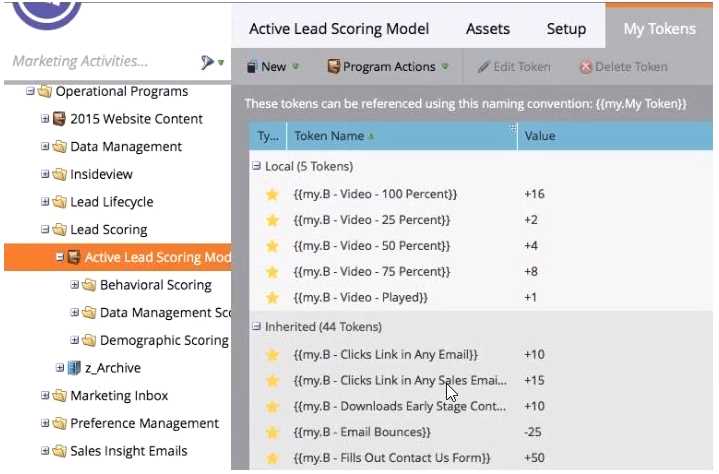This screenshot has width=719, height=474.
Task: Click star icon beside Video - 100 Percent token
Action: point(271,193)
